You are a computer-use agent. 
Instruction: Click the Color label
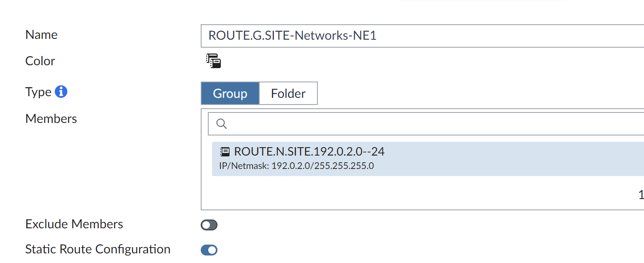click(x=40, y=61)
